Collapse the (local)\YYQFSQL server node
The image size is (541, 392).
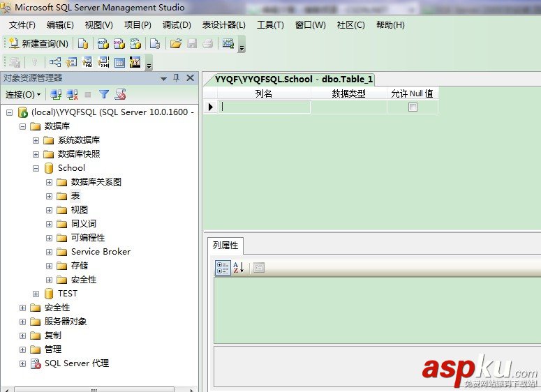(10, 112)
